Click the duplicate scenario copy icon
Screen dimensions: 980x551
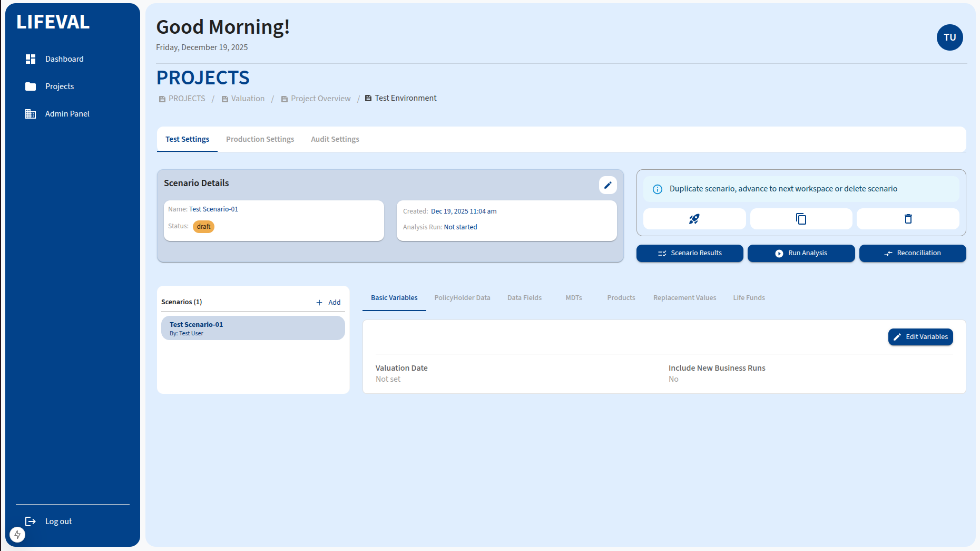pyautogui.click(x=801, y=219)
